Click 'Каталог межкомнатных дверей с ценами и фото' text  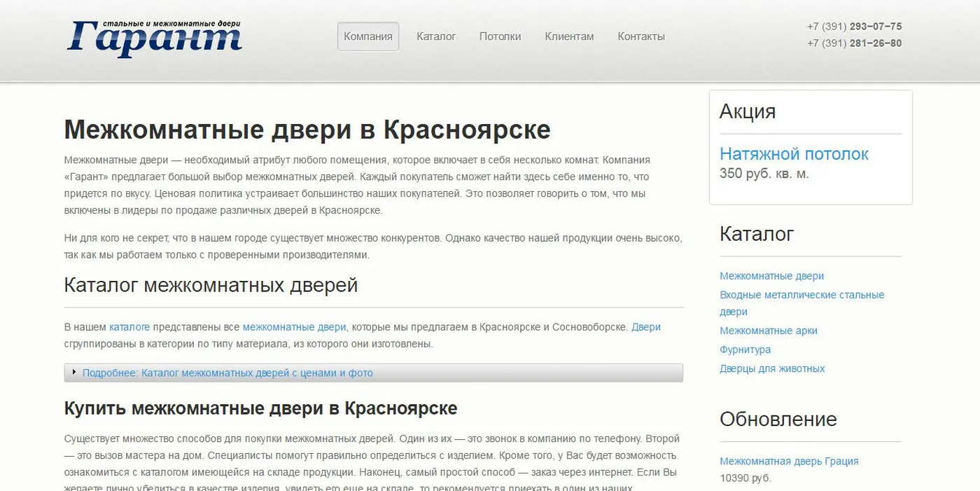[x=257, y=373]
